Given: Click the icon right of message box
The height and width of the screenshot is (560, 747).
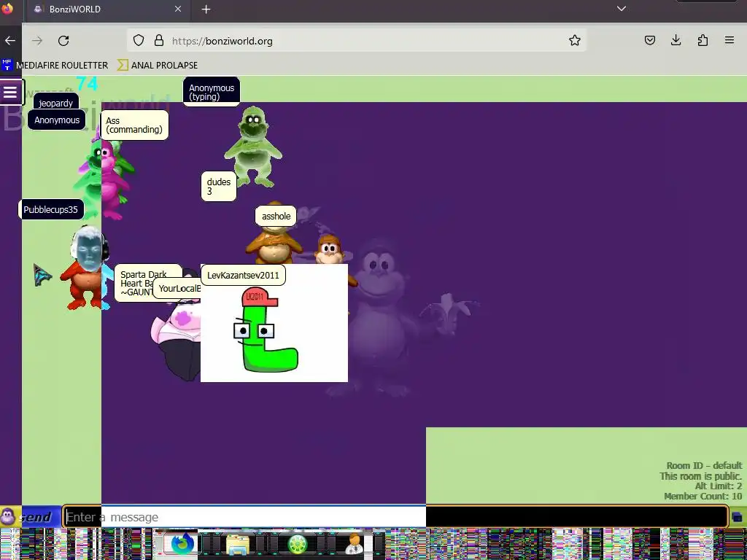Looking at the screenshot, I should 737,517.
